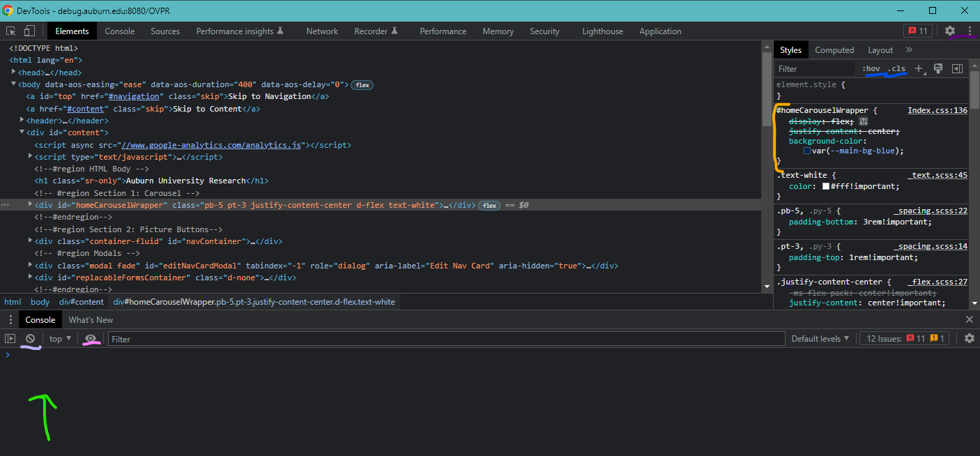The image size is (980, 456).
Task: Expand the navContainer div
Action: coord(30,241)
